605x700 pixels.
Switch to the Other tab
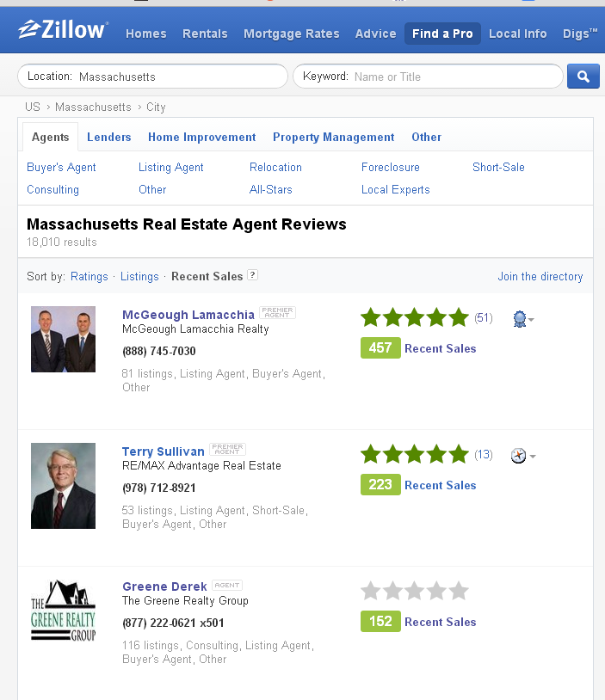click(427, 137)
